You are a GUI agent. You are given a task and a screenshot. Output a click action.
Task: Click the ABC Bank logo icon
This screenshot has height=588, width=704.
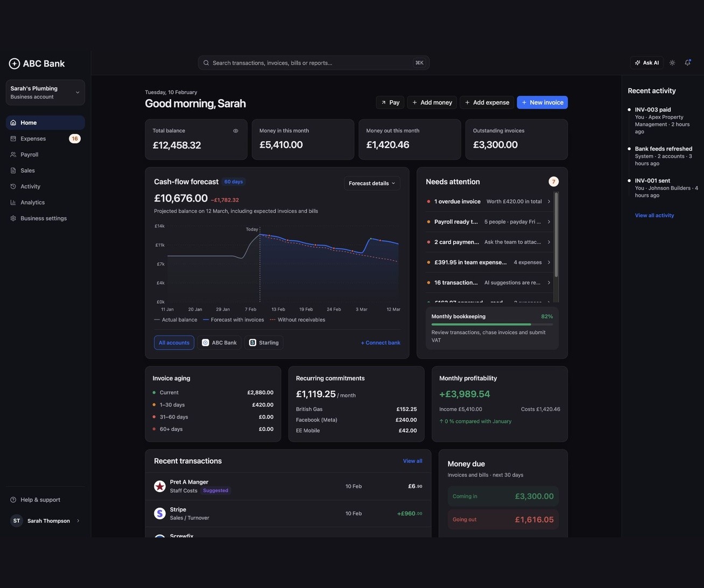tap(15, 64)
